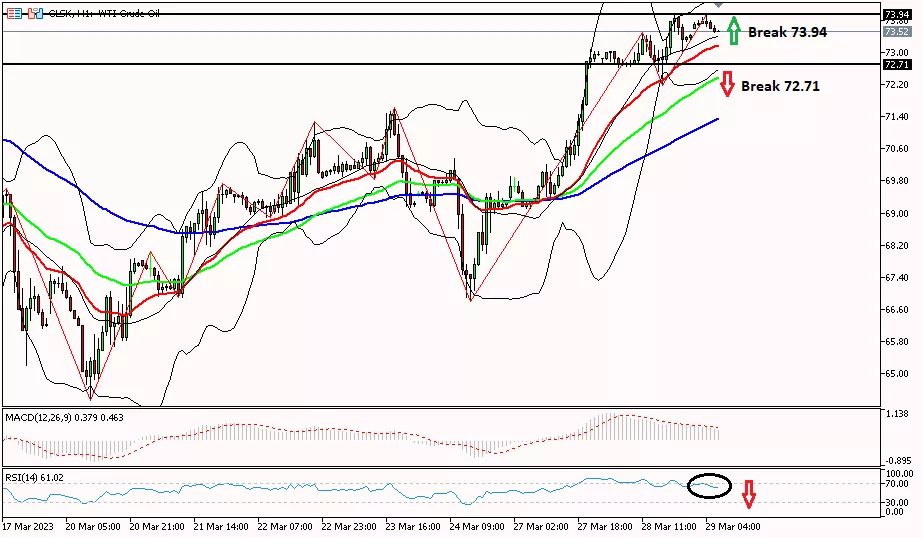Screen dimensions: 923x538
Task: Select the MACD(12,26,9) indicator label
Action: [65, 417]
